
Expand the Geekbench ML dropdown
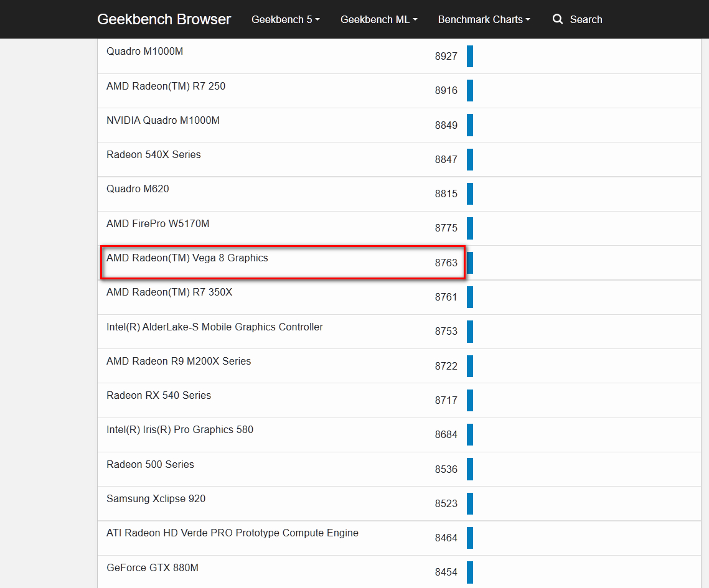pyautogui.click(x=378, y=19)
